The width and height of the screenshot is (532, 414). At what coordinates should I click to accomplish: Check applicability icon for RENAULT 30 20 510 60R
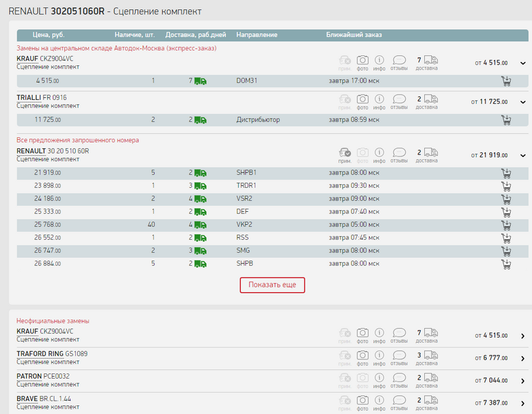click(x=344, y=155)
